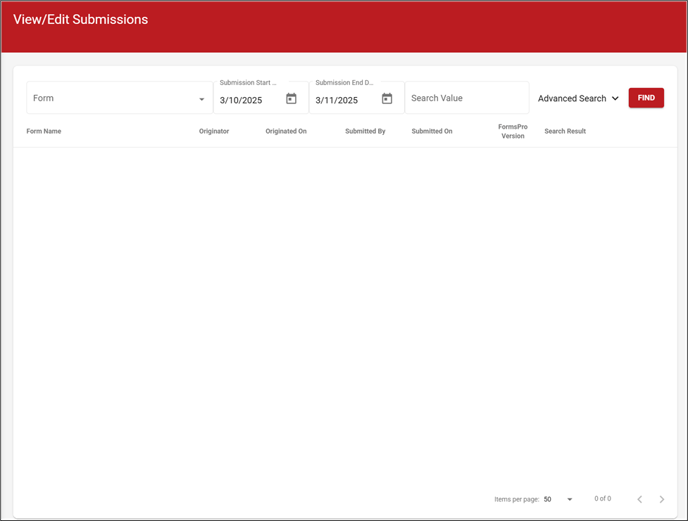Sort by Originated On column
The image size is (688, 521).
286,131
